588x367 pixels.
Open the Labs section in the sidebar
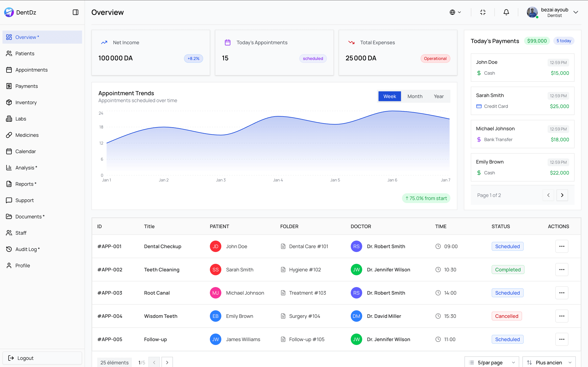(20, 119)
